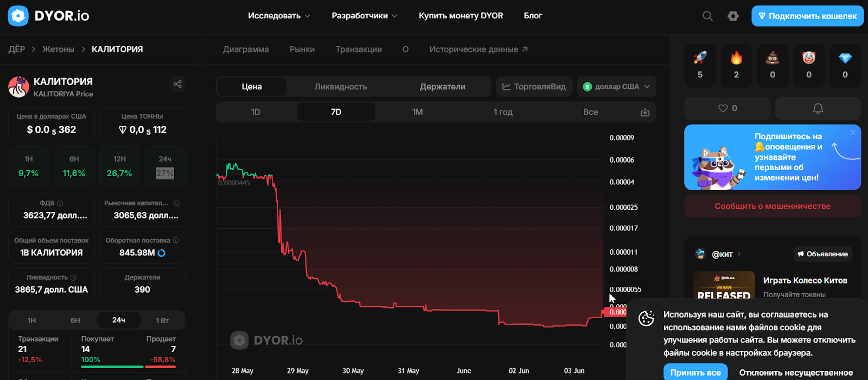The width and height of the screenshot is (868, 380).
Task: Open the Разработчики dropdown menu
Action: tap(365, 16)
